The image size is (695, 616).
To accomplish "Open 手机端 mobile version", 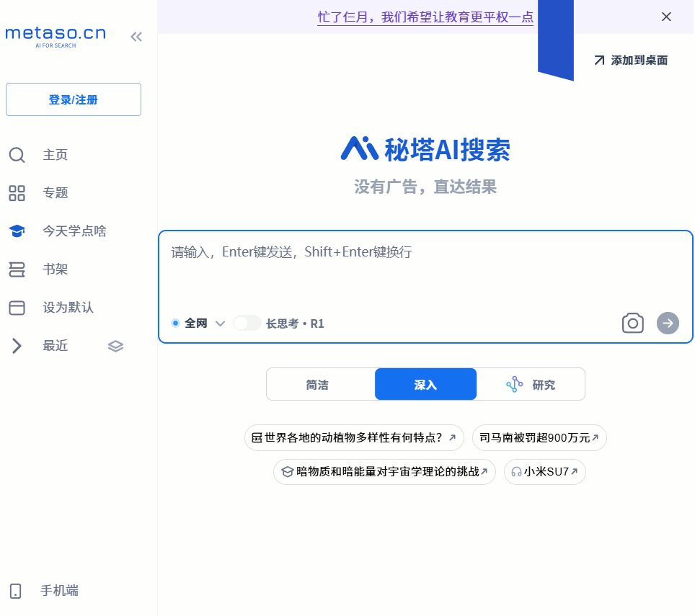I will pyautogui.click(x=59, y=591).
